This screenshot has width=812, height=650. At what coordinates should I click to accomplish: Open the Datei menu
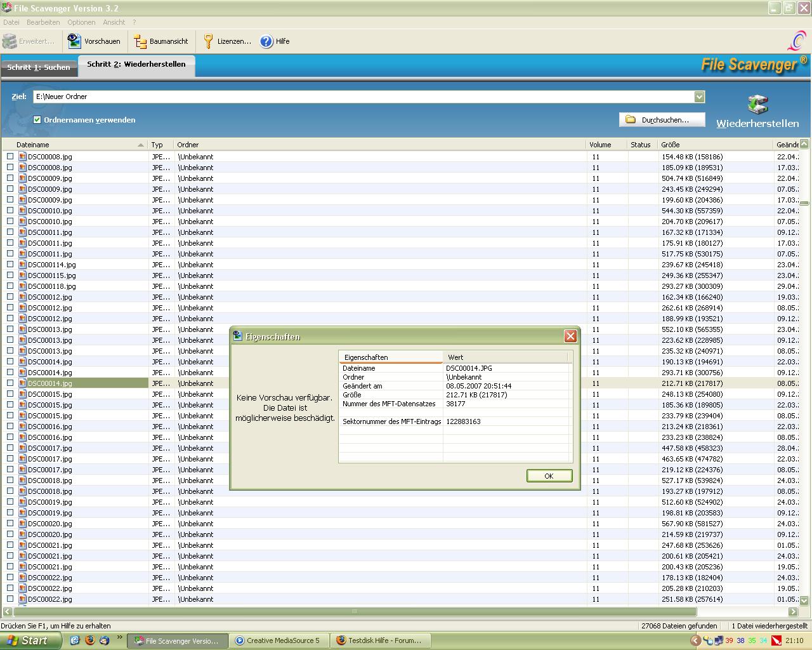click(11, 22)
